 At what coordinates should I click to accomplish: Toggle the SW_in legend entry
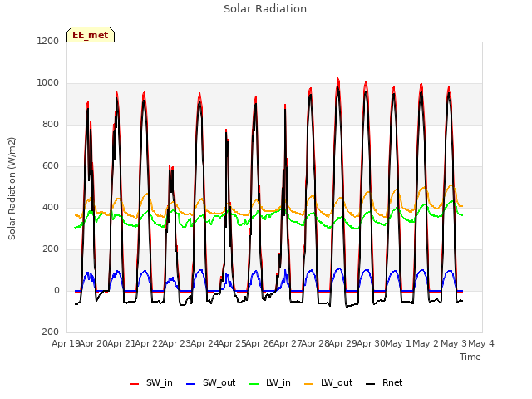click(x=151, y=382)
